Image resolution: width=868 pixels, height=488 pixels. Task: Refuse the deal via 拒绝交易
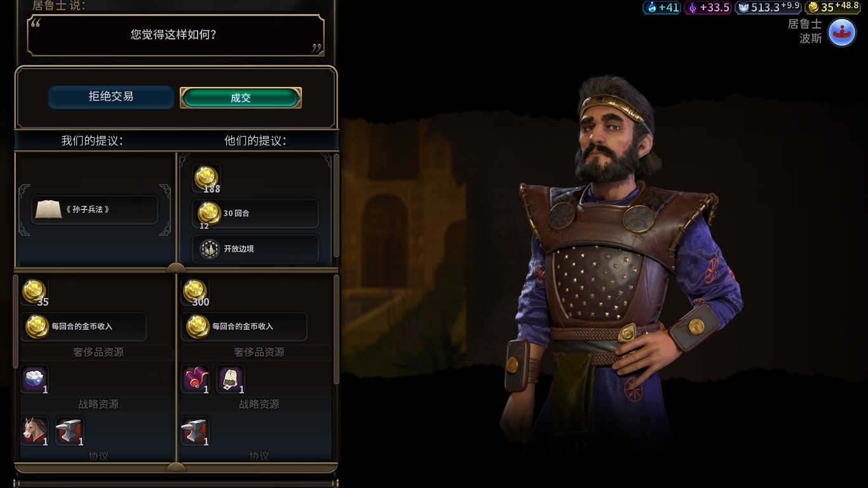[111, 97]
